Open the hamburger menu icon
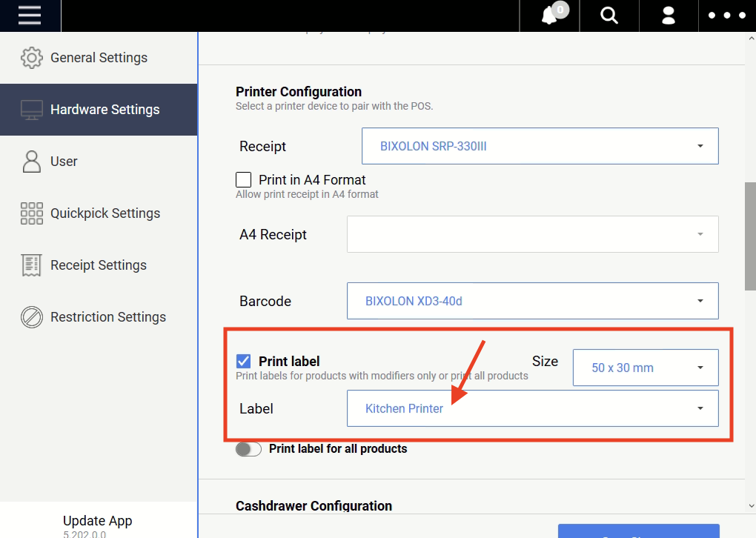The width and height of the screenshot is (756, 538). tap(30, 16)
